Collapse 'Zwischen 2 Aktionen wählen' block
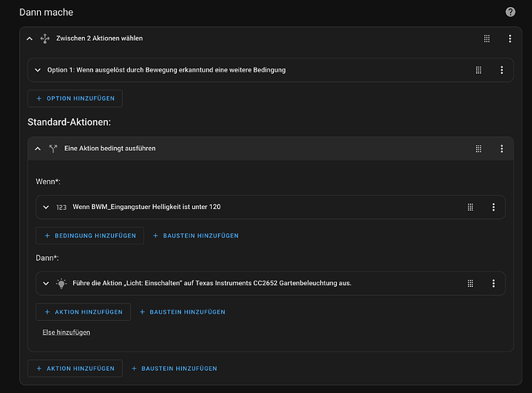 29,39
